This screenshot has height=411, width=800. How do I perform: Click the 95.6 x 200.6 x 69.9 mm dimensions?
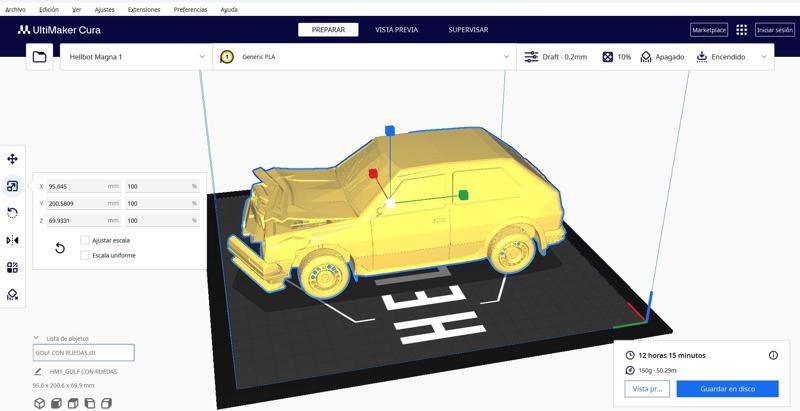point(63,386)
